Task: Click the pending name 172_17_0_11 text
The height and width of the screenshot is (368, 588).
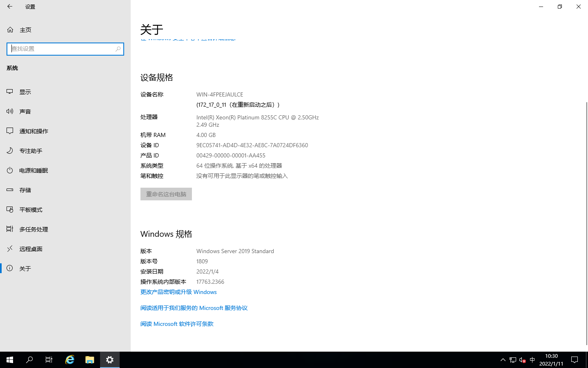Action: coord(238,105)
